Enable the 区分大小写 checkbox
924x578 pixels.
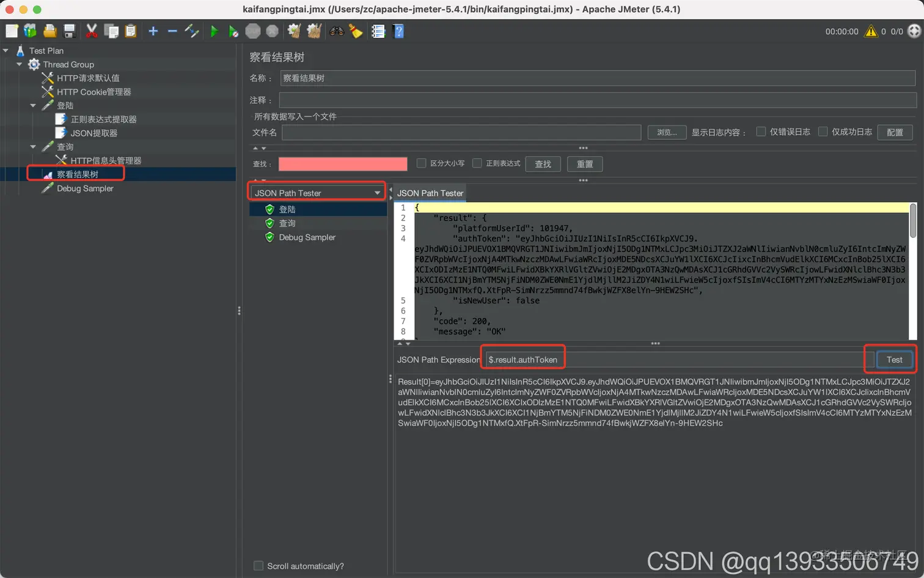click(421, 163)
